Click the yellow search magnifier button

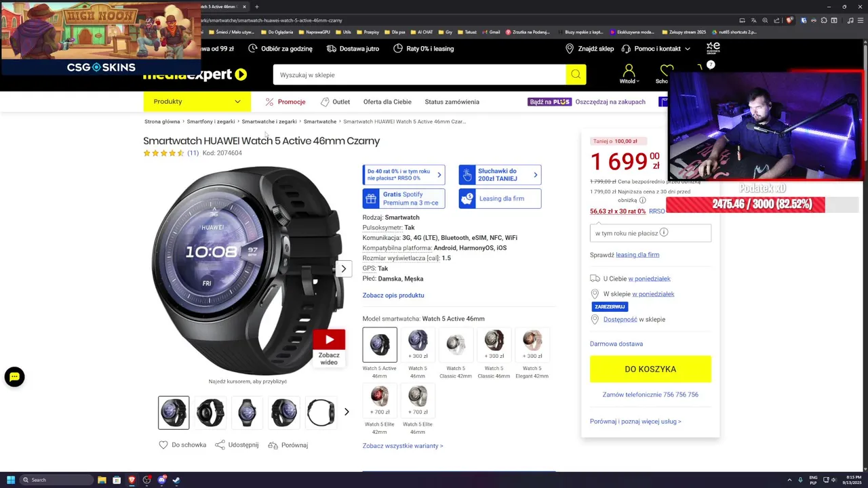(x=576, y=75)
